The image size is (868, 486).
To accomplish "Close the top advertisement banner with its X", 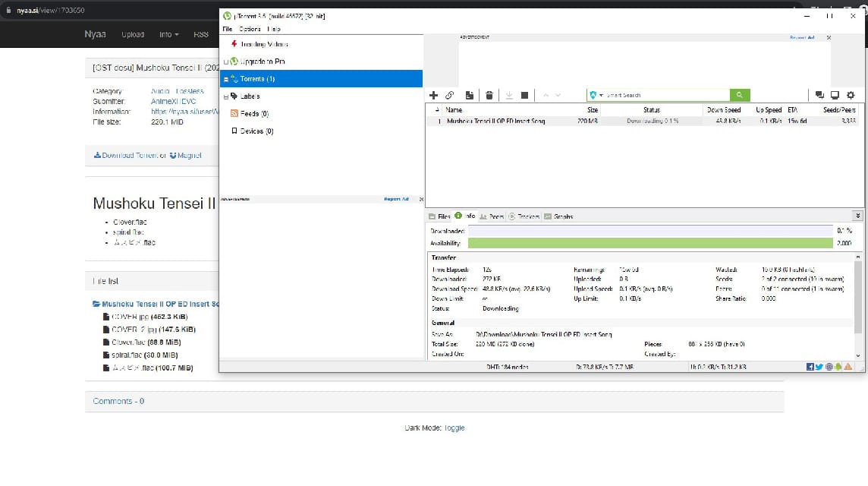I will click(x=829, y=38).
